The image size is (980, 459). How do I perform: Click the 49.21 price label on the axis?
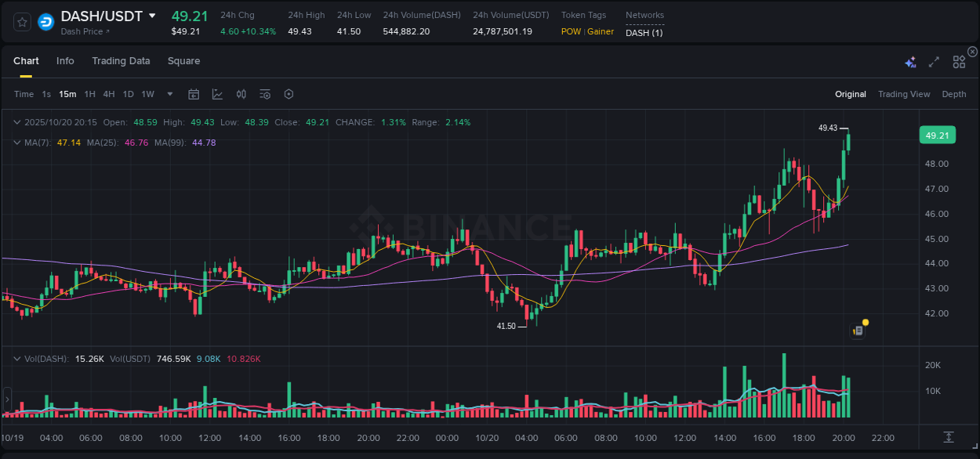pyautogui.click(x=937, y=135)
